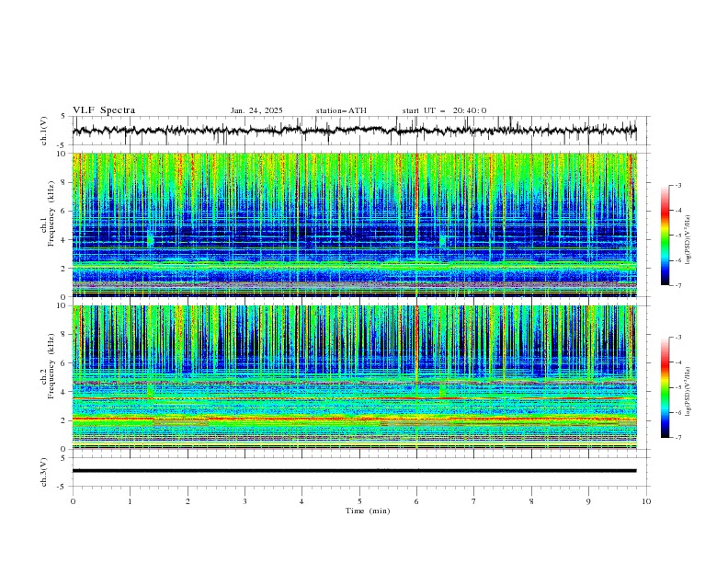Click time axis tick label "3"
Viewport: 728px width, 563px height.
[x=245, y=501]
